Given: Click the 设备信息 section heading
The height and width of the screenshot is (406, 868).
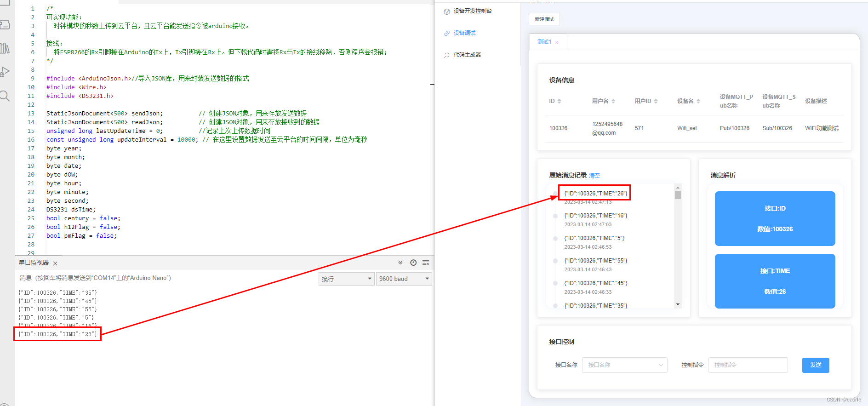Looking at the screenshot, I should click(x=561, y=80).
